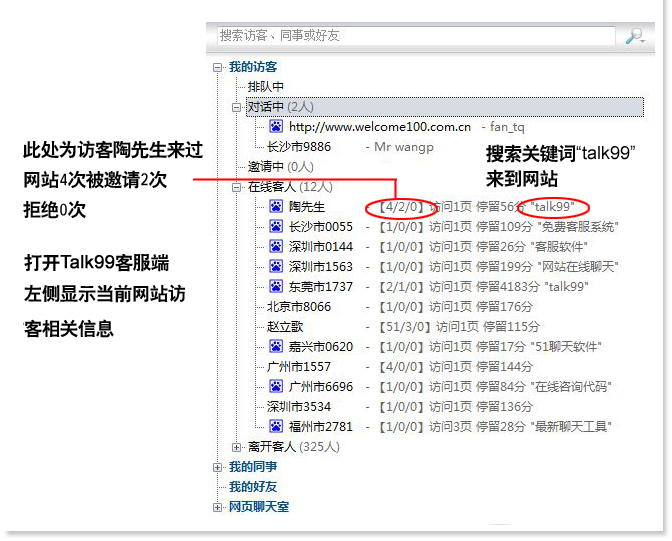
Task: Select chatting visitor 长沙市9886
Action: coord(299,147)
